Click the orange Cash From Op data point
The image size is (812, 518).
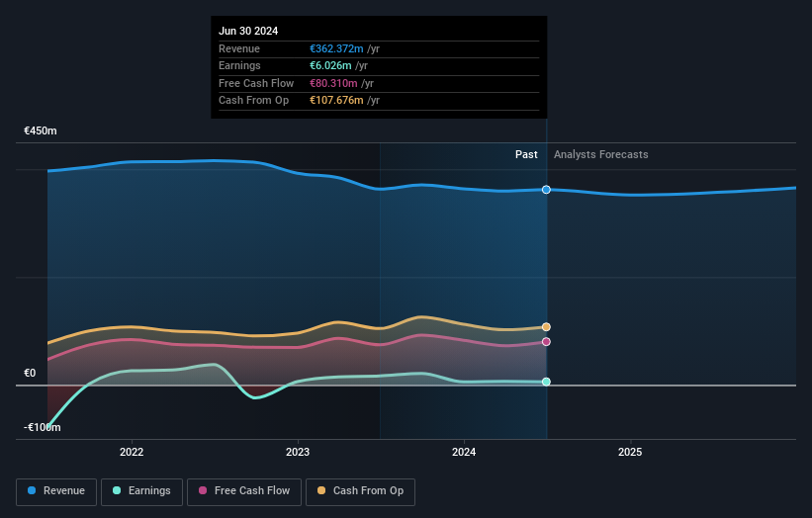pyautogui.click(x=546, y=326)
